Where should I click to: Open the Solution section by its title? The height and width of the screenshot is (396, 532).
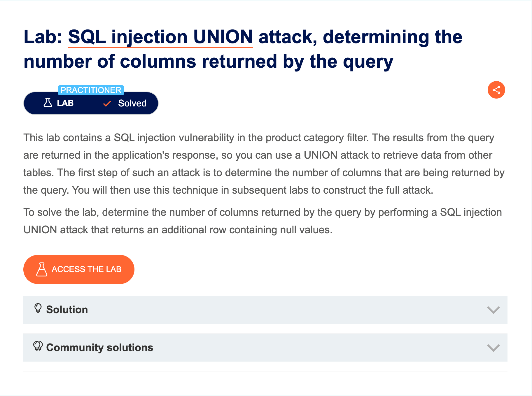click(x=67, y=310)
